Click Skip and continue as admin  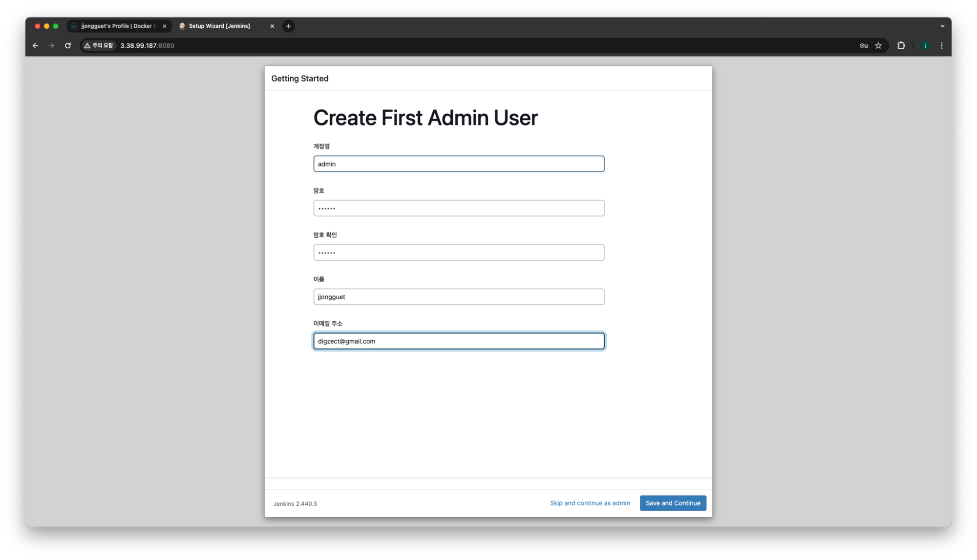coord(590,503)
